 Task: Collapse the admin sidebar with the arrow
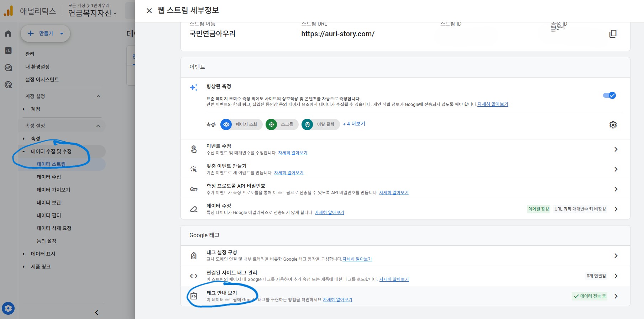pos(96,313)
